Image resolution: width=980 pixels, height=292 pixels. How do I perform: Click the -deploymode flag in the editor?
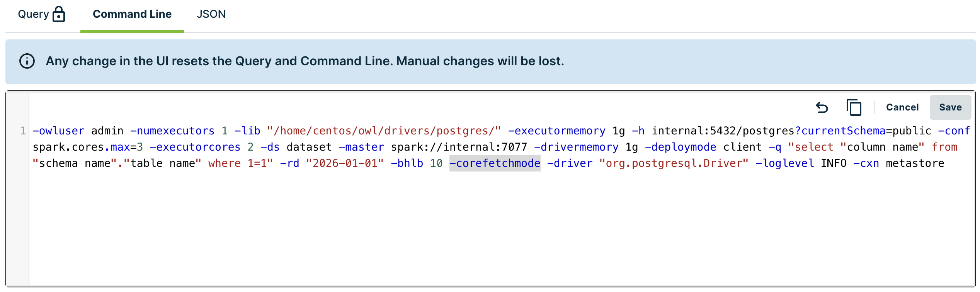[x=681, y=147]
